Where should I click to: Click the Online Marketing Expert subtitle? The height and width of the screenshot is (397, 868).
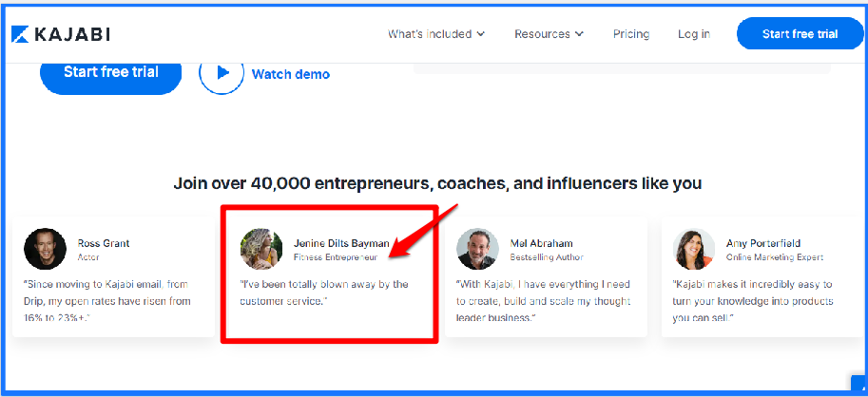point(775,257)
